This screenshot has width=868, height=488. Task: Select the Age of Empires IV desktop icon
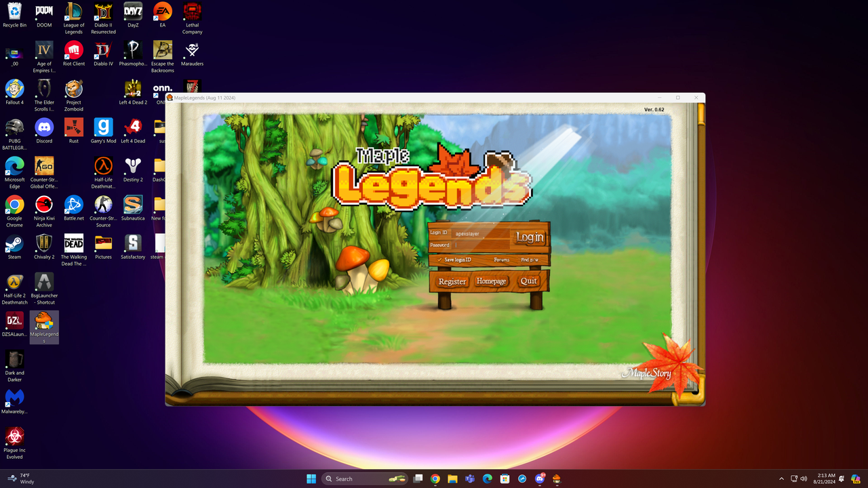click(44, 57)
